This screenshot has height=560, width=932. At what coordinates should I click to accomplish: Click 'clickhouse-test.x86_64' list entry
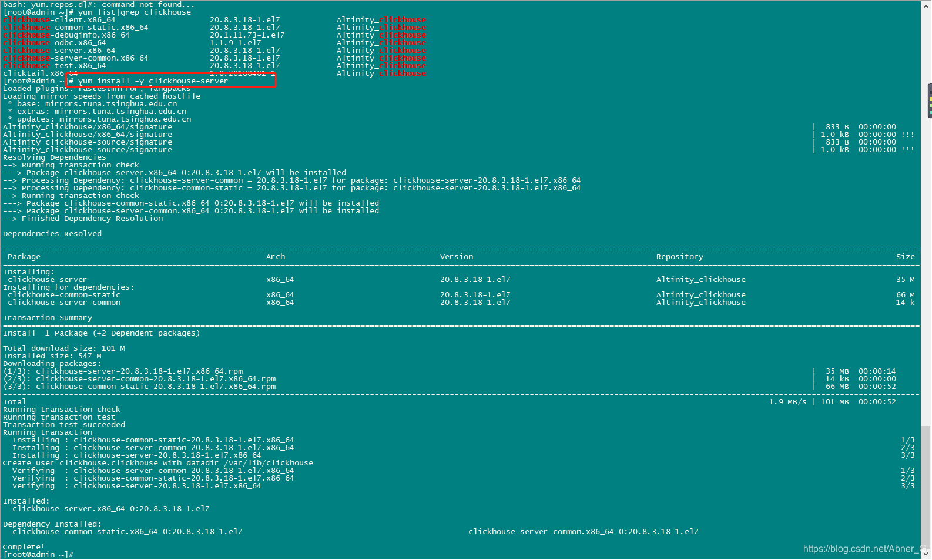pos(55,65)
